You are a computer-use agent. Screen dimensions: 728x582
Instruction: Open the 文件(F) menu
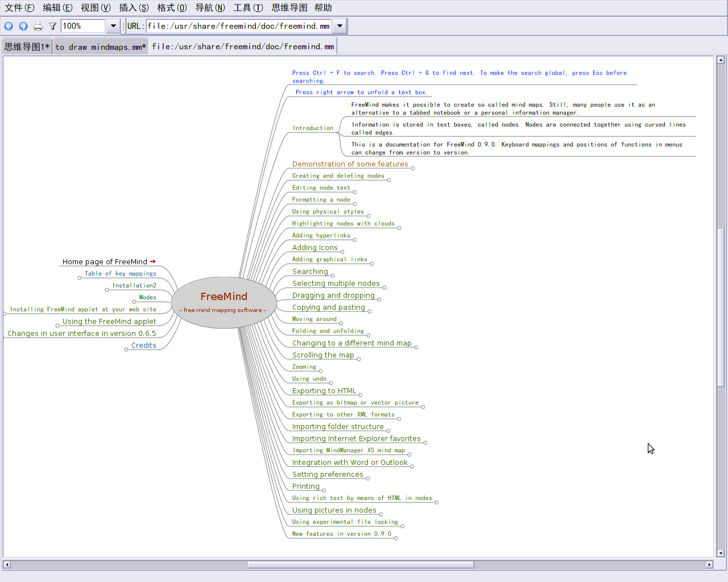pyautogui.click(x=20, y=7)
